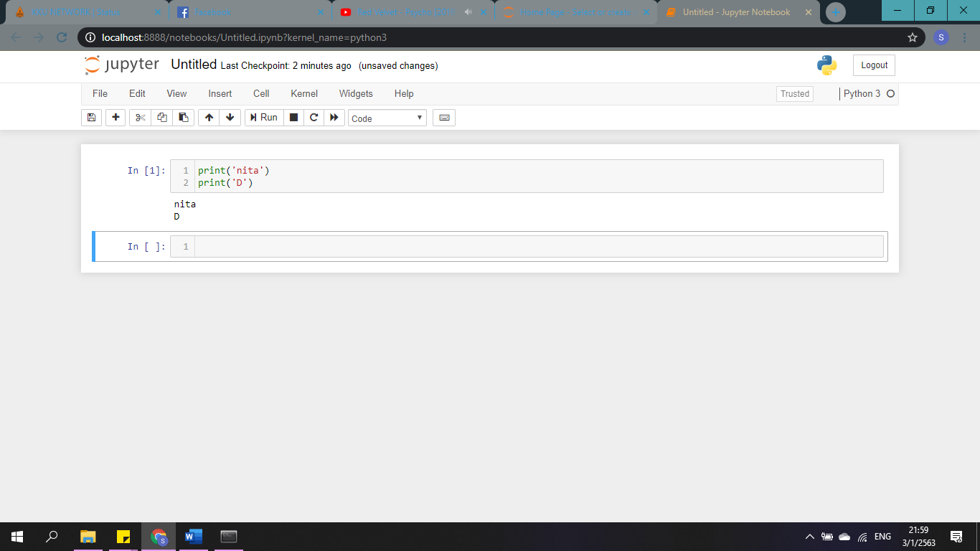Image resolution: width=980 pixels, height=551 pixels.
Task: Switch to the Facebook tab
Action: (248, 12)
